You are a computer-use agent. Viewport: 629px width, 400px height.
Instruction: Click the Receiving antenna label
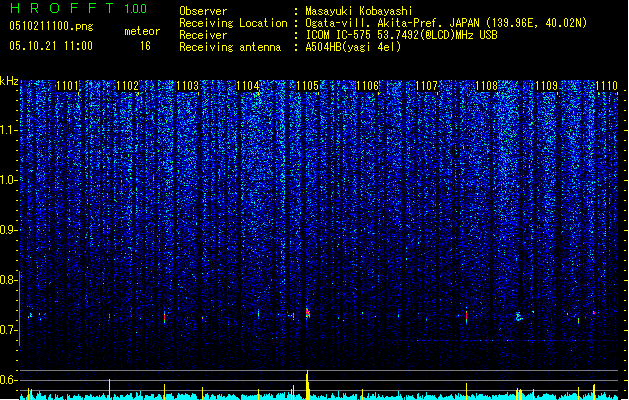[x=230, y=47]
